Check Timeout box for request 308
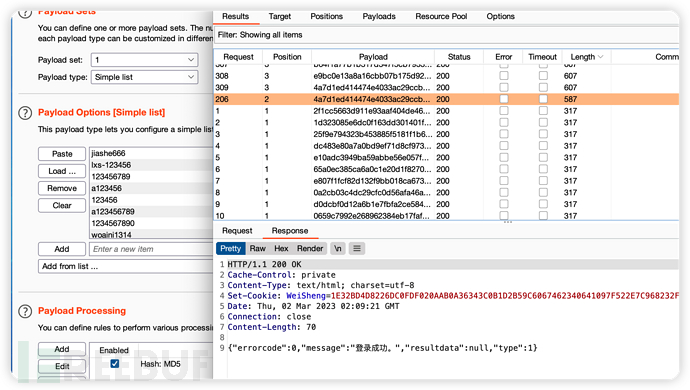This screenshot has height=390, width=690. point(543,76)
